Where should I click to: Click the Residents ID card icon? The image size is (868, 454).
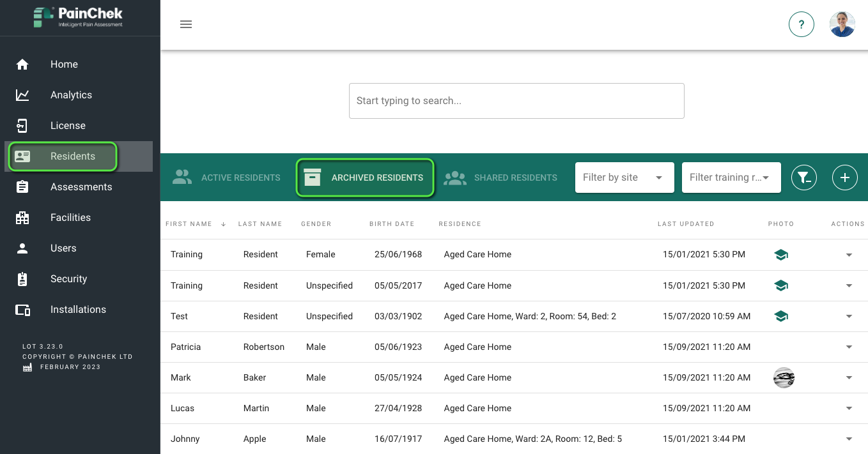(22, 156)
